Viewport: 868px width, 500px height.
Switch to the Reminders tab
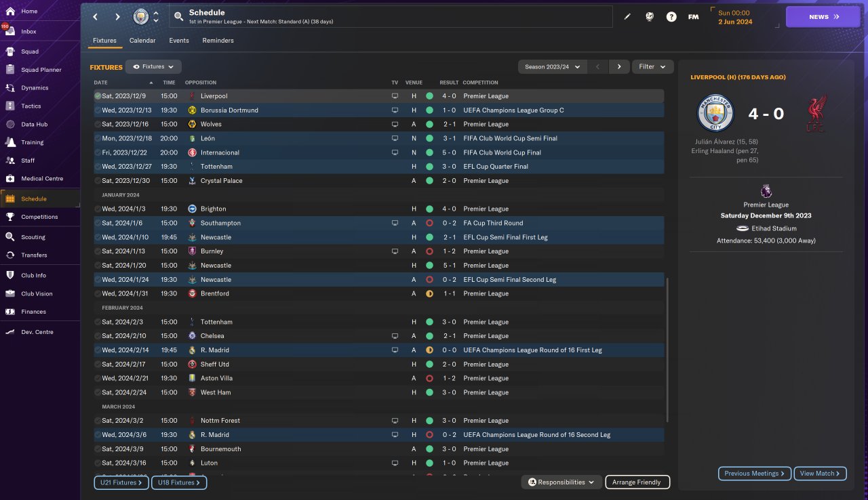pyautogui.click(x=218, y=41)
